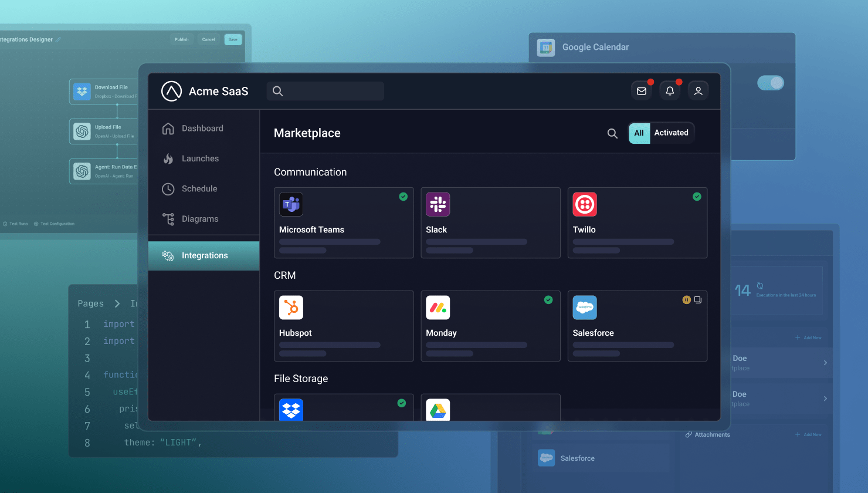Expand the second Doe row chevron

(x=825, y=399)
